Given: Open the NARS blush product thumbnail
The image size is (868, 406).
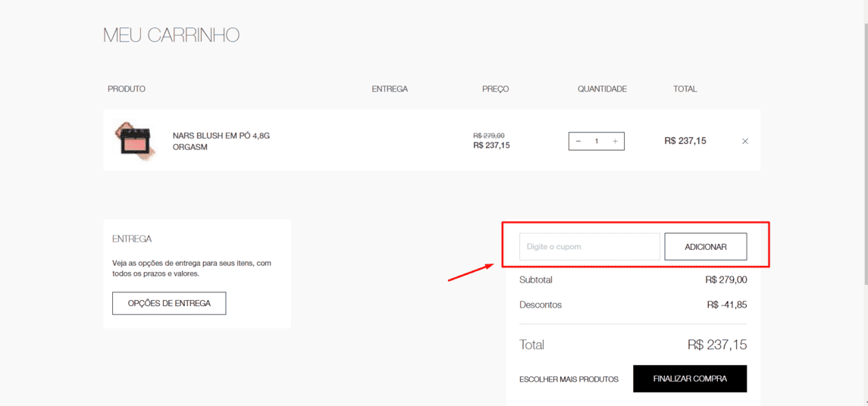Looking at the screenshot, I should (134, 139).
